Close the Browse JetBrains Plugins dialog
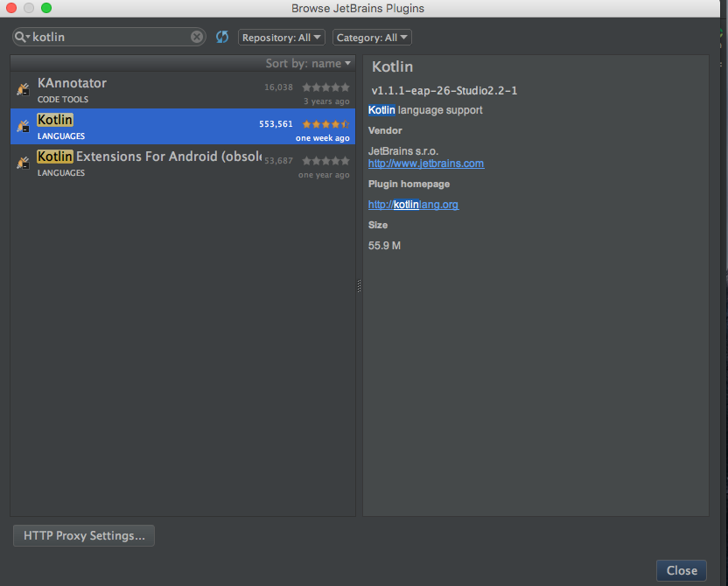728x586 pixels. (x=681, y=570)
